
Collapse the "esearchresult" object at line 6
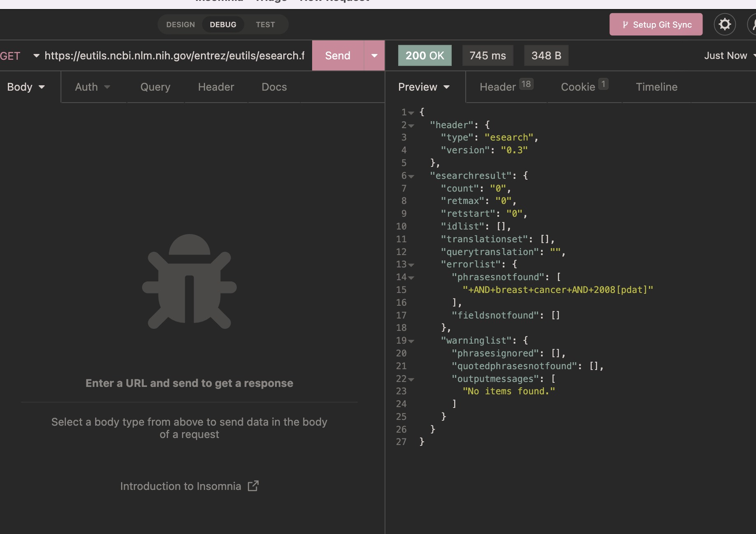coord(411,176)
